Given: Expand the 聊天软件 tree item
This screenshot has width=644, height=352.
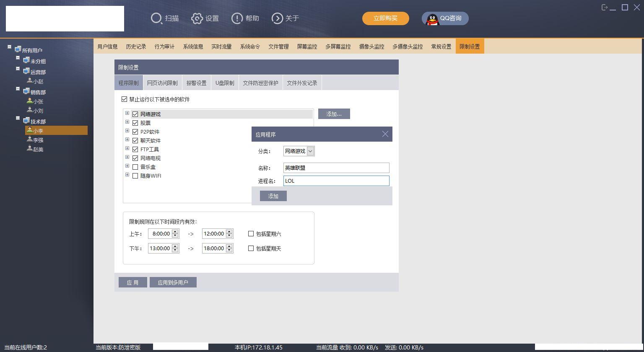Looking at the screenshot, I should 127,139.
